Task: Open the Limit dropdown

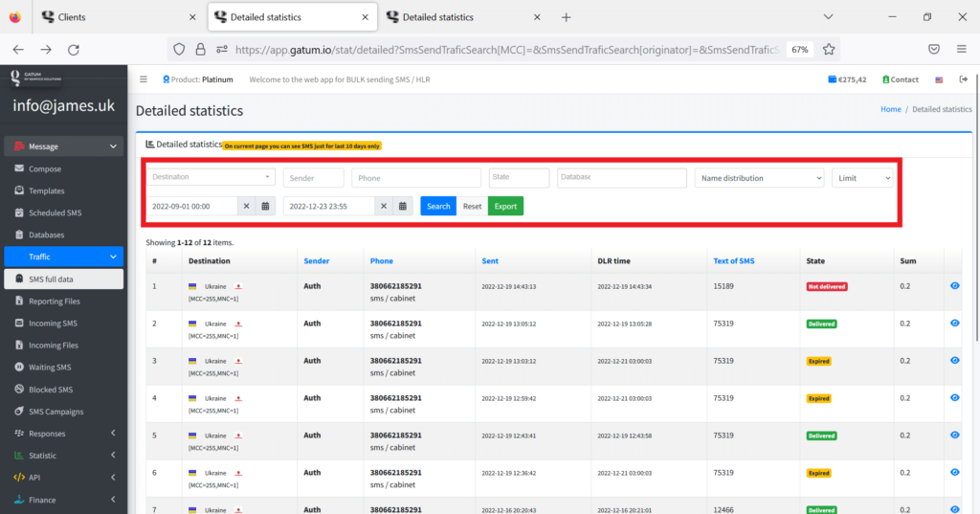Action: [x=862, y=178]
